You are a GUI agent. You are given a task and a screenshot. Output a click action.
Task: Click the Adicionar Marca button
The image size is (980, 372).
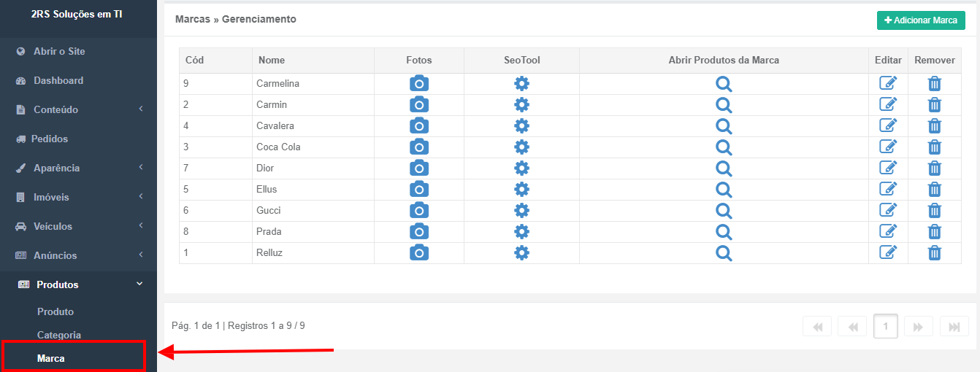(x=921, y=20)
